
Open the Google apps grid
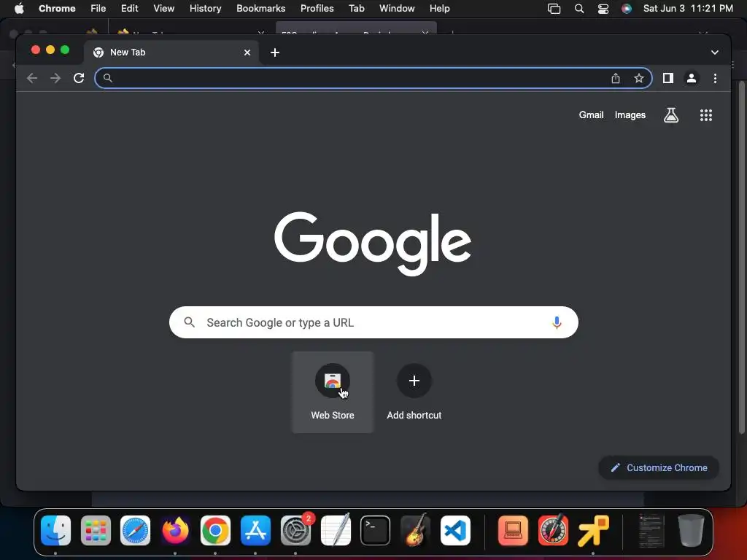(x=705, y=114)
